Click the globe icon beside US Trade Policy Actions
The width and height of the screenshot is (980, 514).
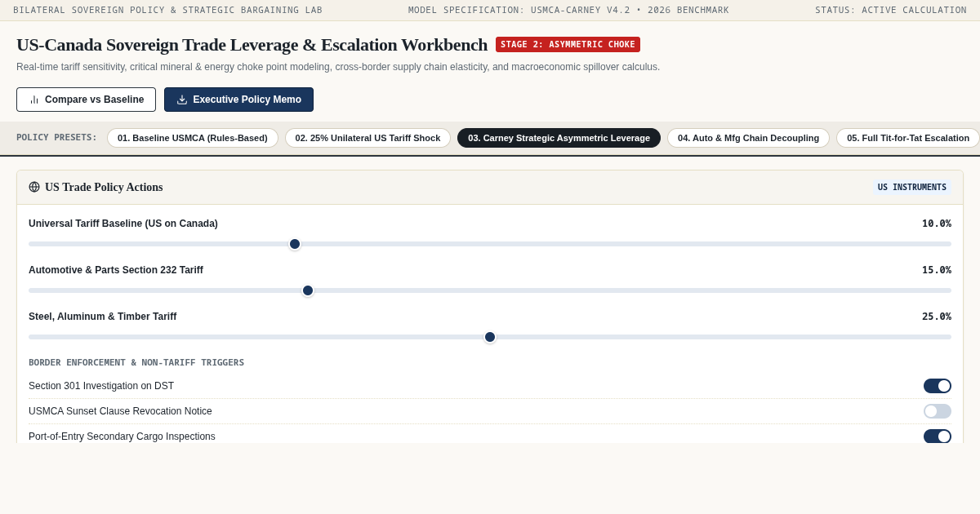[34, 187]
